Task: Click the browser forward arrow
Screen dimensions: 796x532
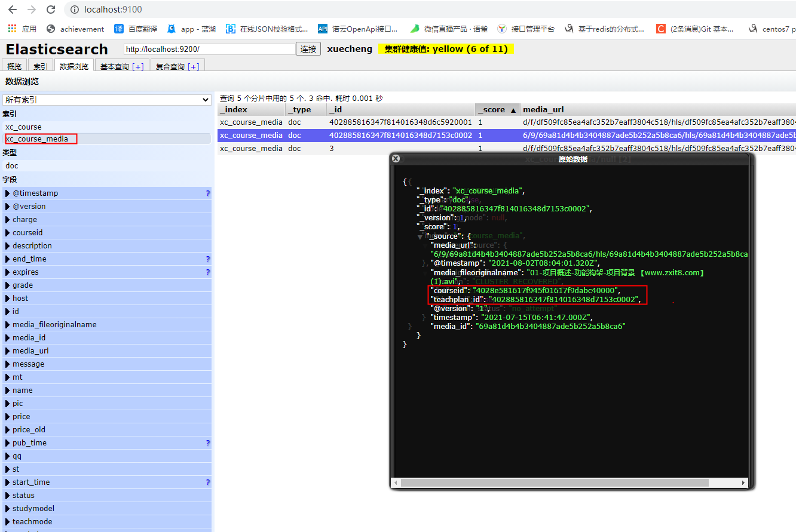Action: pos(32,10)
